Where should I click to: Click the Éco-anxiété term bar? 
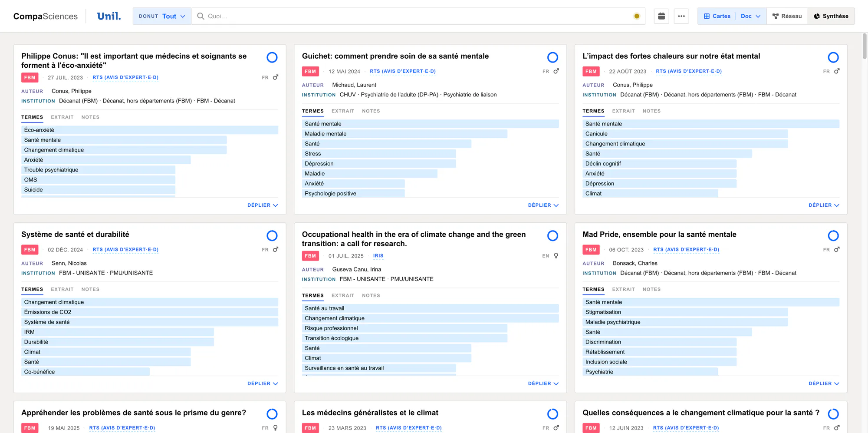coord(150,130)
